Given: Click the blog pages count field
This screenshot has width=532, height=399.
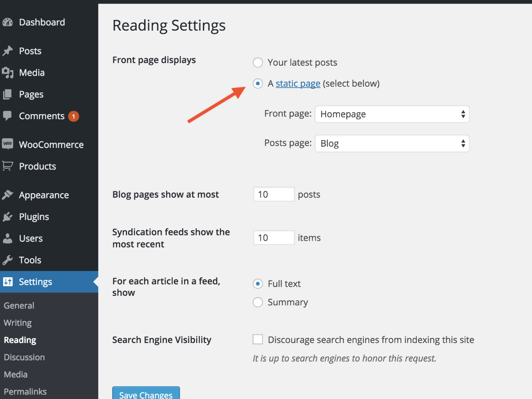Looking at the screenshot, I should point(274,195).
